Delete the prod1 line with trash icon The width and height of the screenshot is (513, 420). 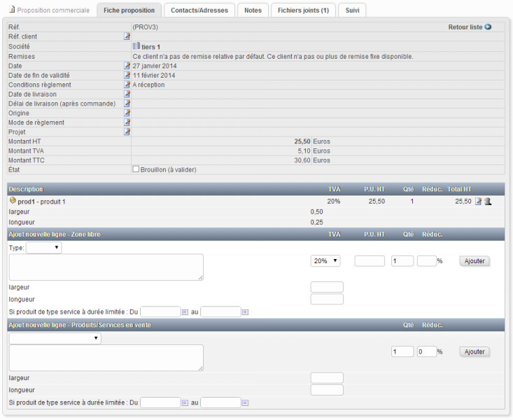click(x=488, y=202)
